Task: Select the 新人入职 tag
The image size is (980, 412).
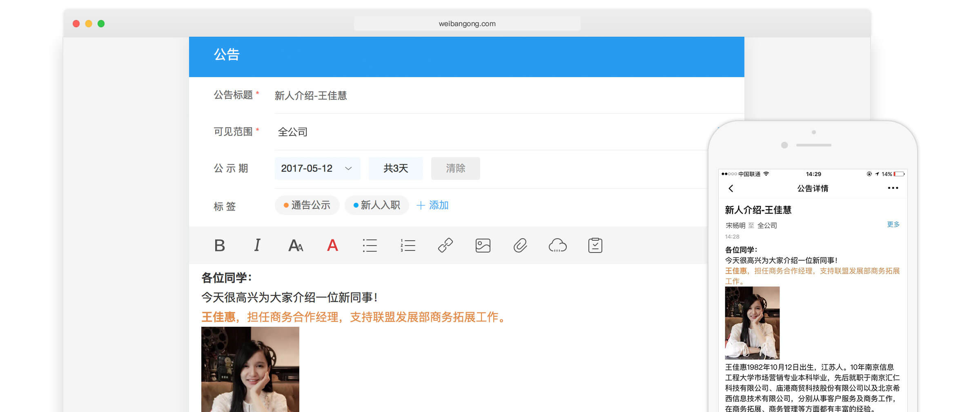Action: 376,205
